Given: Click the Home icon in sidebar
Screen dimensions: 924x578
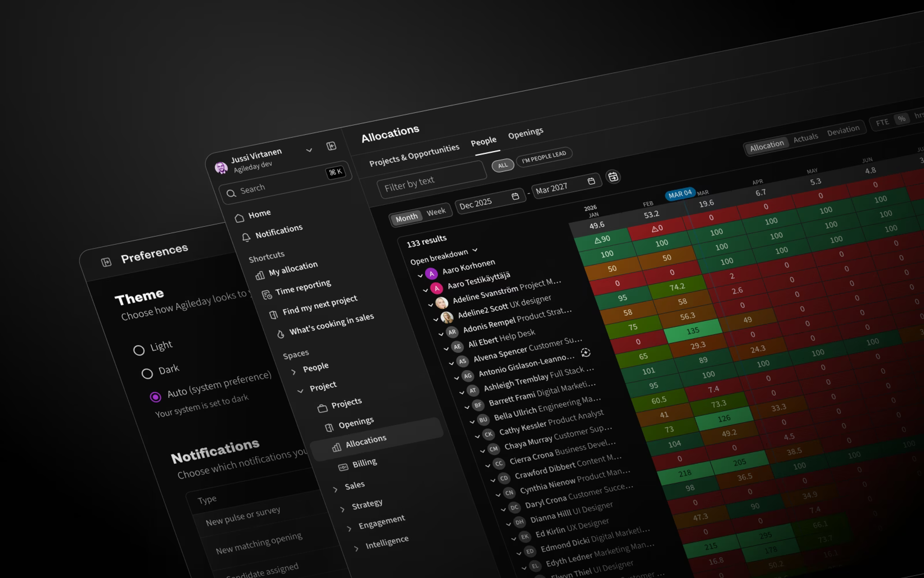Looking at the screenshot, I should coord(239,218).
